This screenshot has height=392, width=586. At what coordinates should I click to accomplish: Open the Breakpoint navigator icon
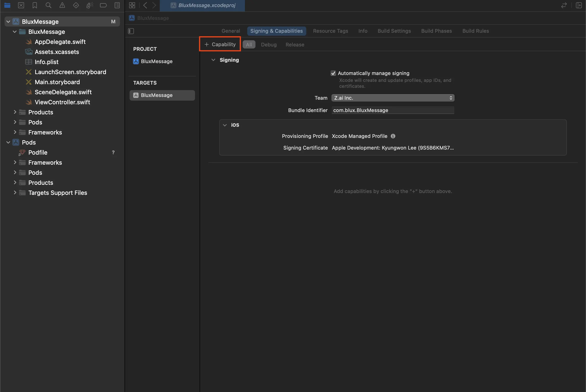[103, 5]
